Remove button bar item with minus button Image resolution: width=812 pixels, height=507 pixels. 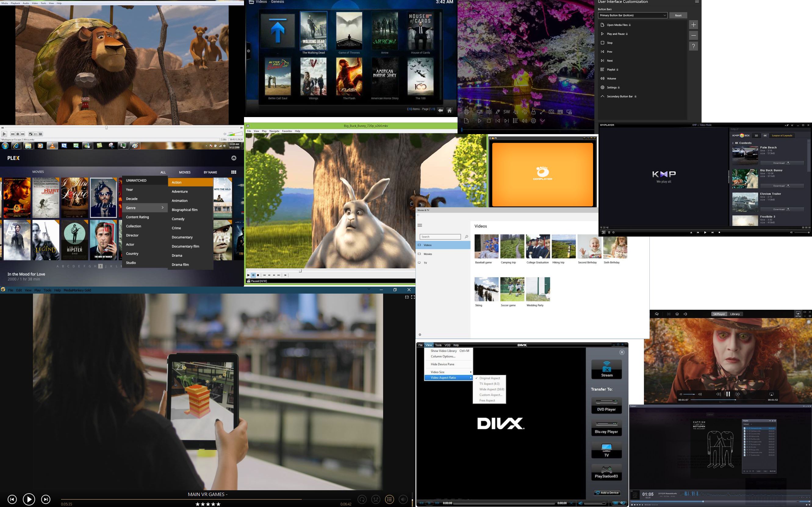693,35
